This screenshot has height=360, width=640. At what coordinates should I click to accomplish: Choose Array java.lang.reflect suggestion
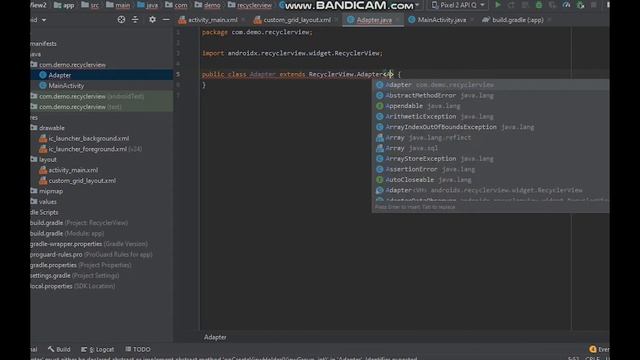[491, 138]
